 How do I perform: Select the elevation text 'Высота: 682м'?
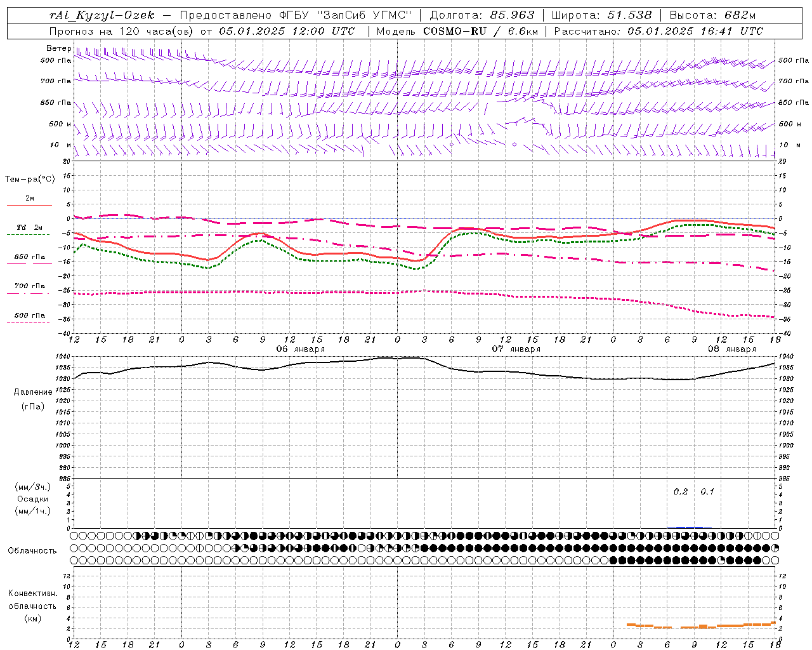pyautogui.click(x=713, y=15)
